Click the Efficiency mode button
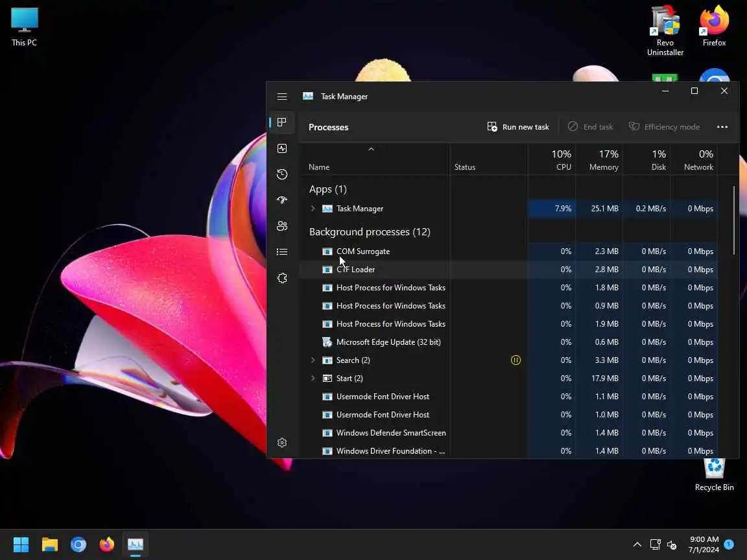 (664, 127)
